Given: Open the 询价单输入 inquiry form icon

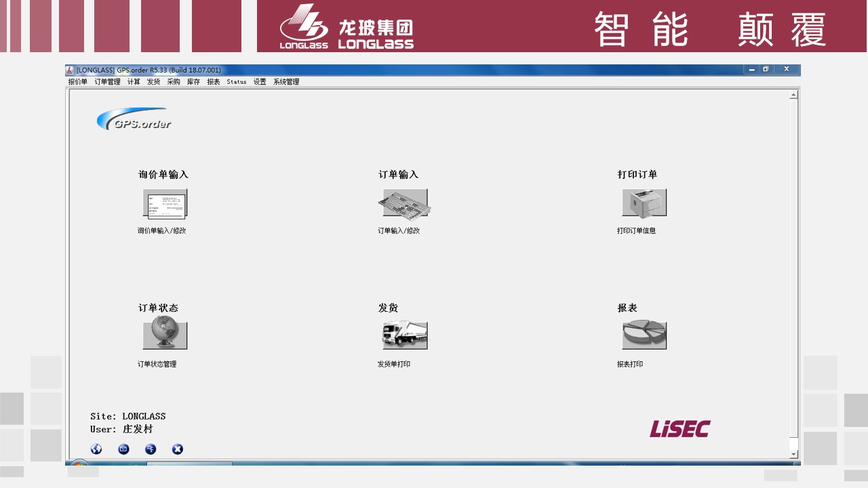Looking at the screenshot, I should click(x=165, y=203).
